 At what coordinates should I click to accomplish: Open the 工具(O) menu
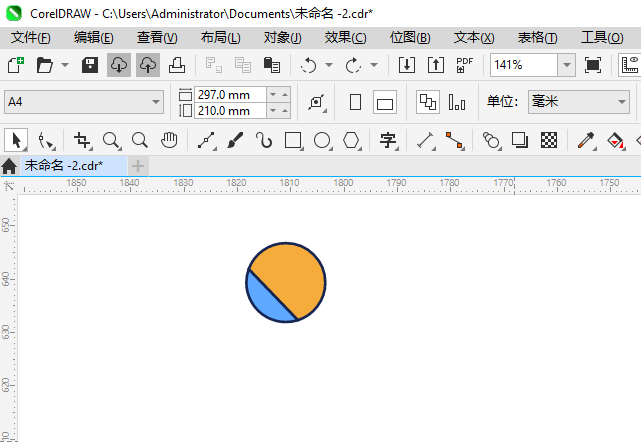click(602, 38)
